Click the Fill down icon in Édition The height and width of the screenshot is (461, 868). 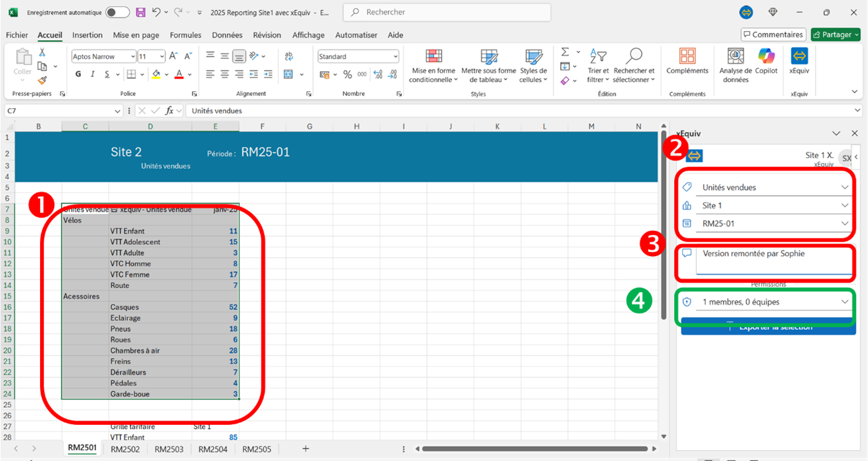pyautogui.click(x=565, y=66)
